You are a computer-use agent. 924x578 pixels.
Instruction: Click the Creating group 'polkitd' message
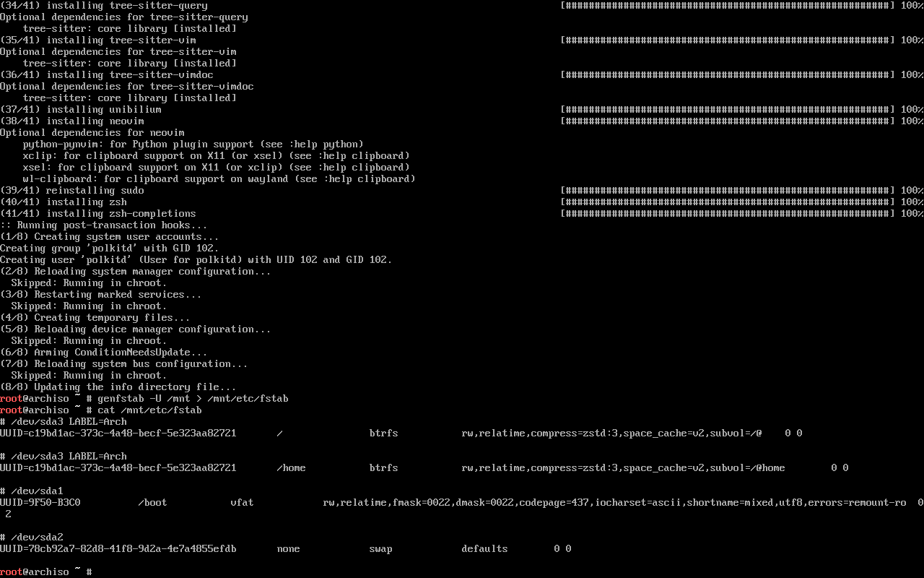109,248
